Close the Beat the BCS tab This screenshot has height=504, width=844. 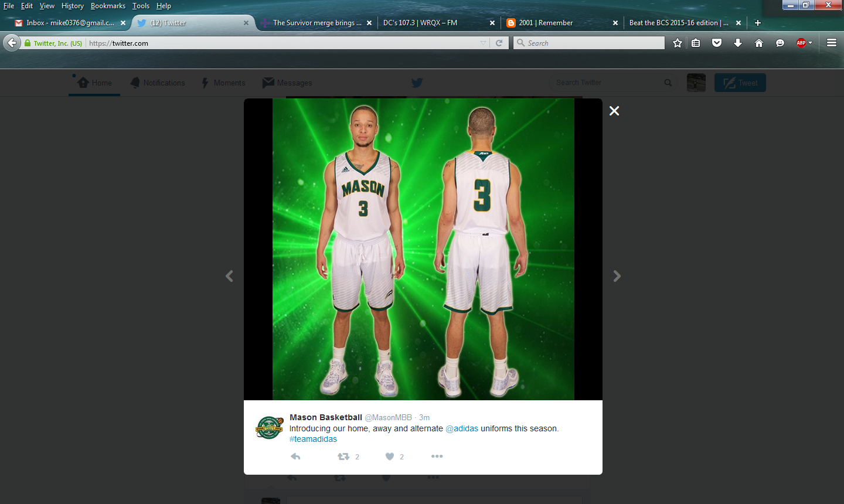point(738,23)
